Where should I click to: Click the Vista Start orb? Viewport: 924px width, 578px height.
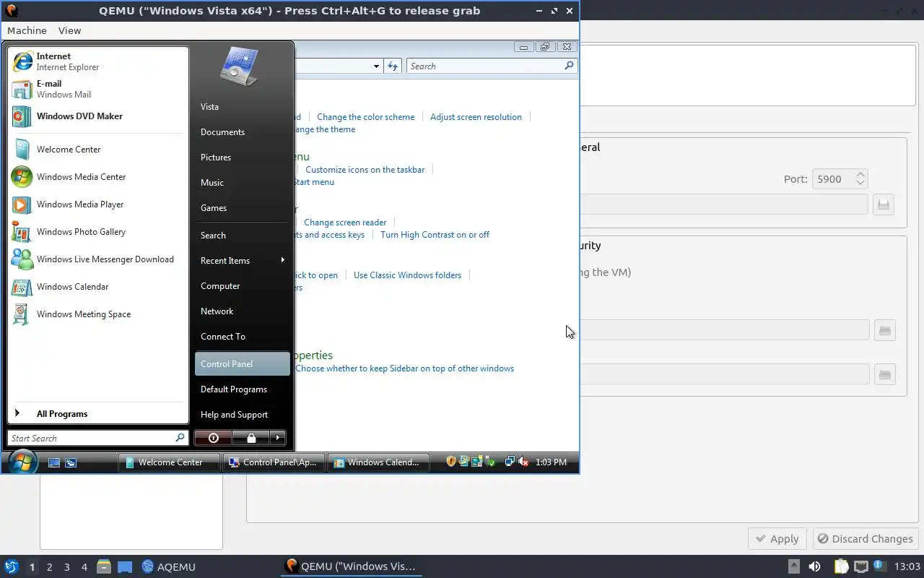(x=22, y=461)
